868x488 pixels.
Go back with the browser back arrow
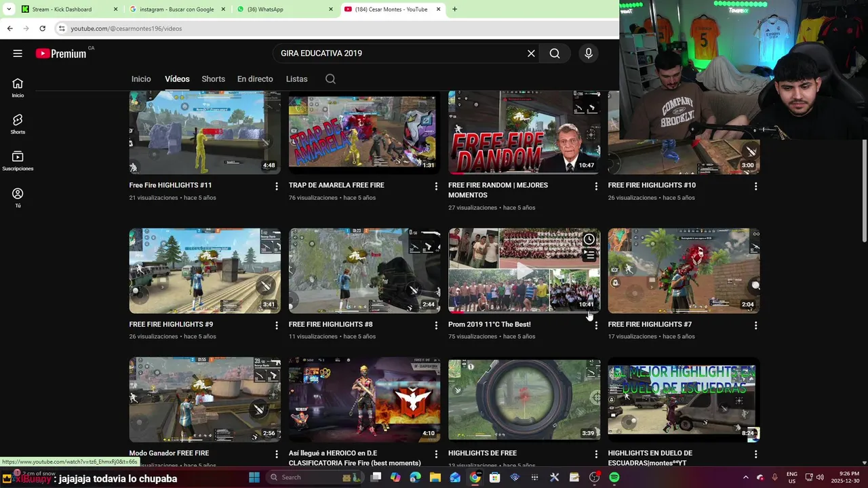click(x=9, y=28)
